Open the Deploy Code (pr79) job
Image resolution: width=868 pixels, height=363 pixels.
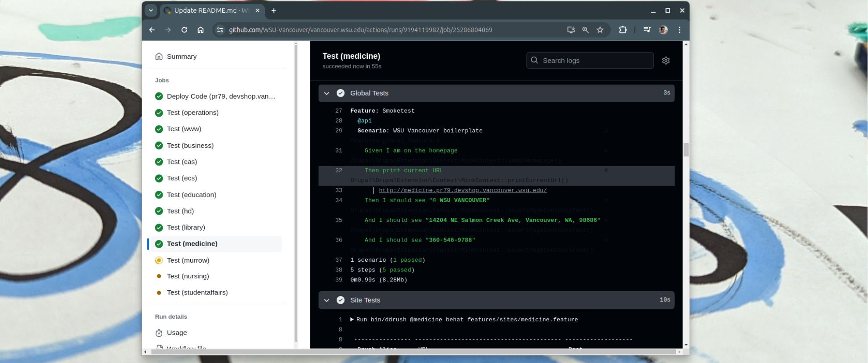pos(215,96)
